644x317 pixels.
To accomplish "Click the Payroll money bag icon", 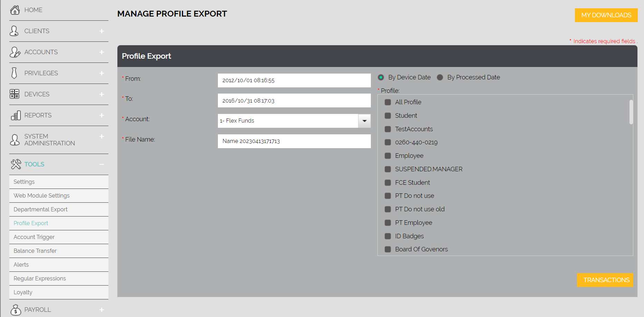I will tap(16, 310).
